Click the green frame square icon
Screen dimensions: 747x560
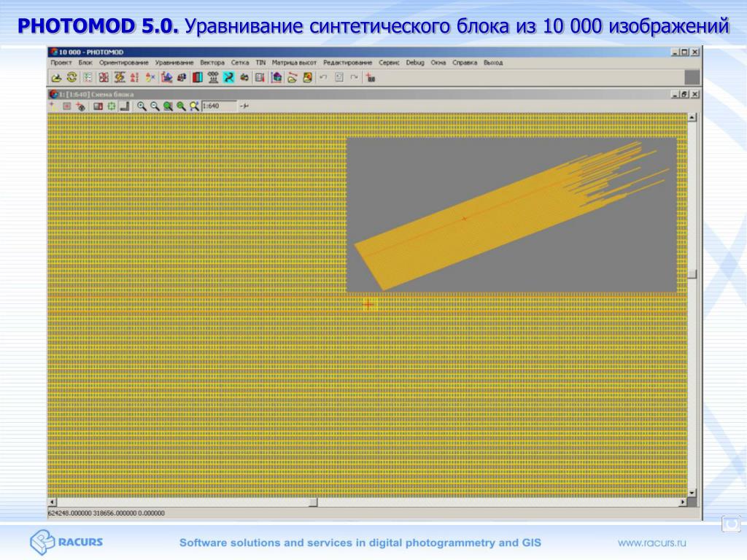point(111,106)
